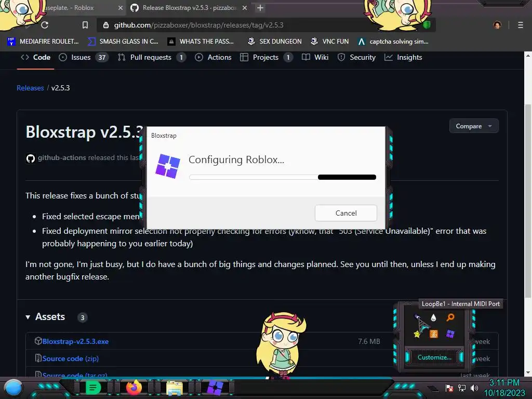The height and width of the screenshot is (399, 532).
Task: Click the zip file icon beside Source code (zip)
Action: [38, 358]
